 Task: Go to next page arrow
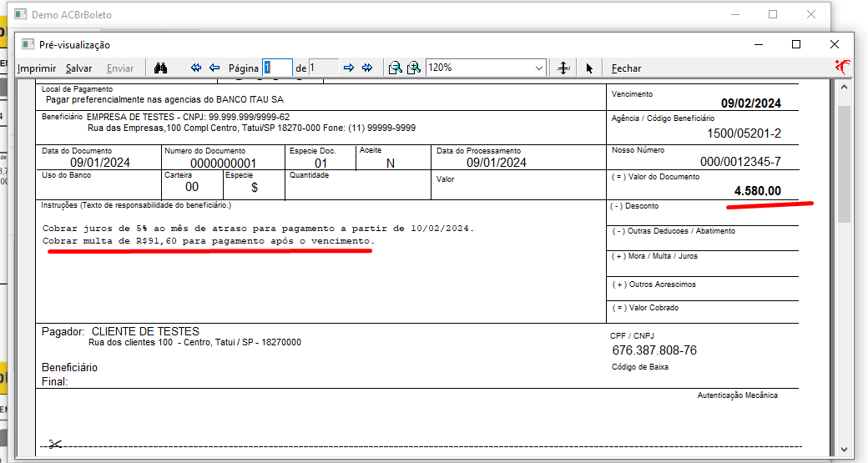pos(349,68)
